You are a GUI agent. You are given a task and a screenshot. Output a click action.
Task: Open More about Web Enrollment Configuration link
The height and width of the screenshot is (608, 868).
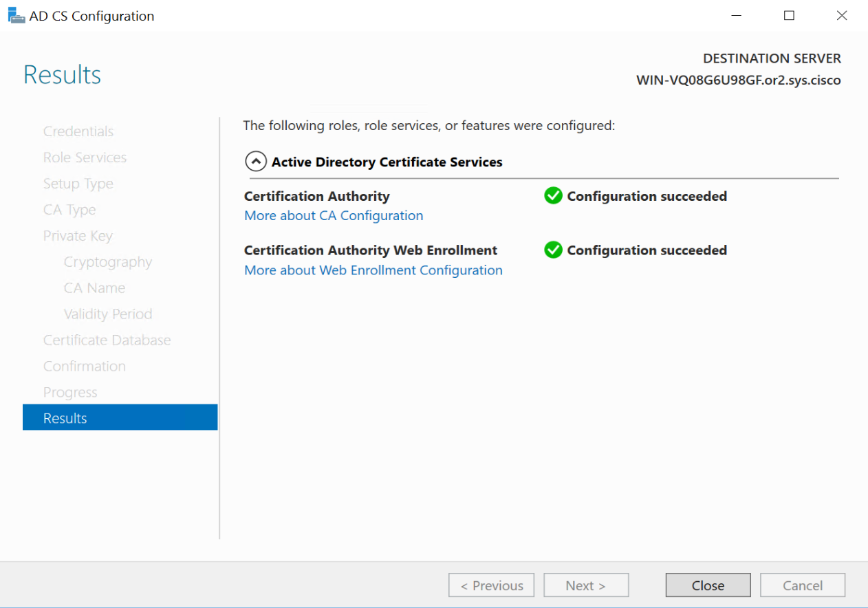[373, 270]
